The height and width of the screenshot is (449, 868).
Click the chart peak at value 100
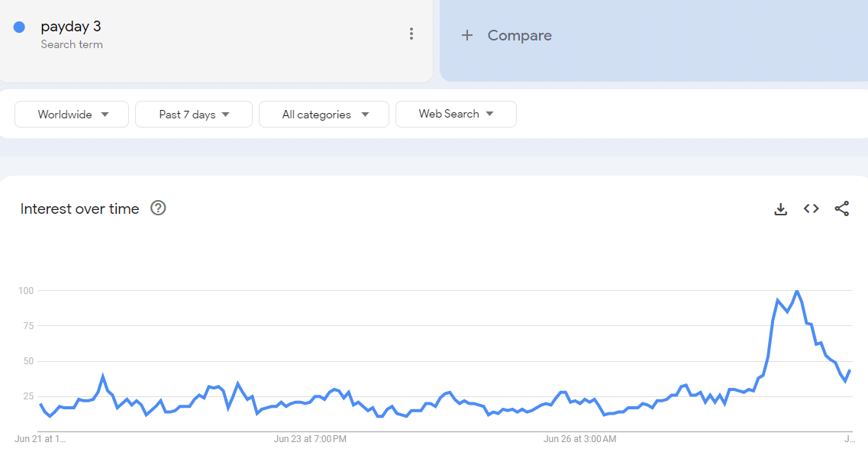tap(796, 291)
